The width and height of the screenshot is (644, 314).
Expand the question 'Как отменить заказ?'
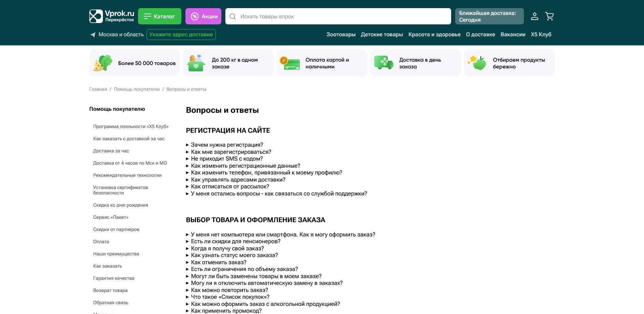point(219,262)
